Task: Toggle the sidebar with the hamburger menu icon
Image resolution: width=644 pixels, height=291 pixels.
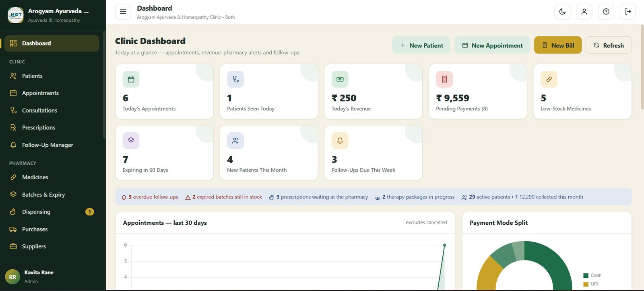Action: click(x=123, y=12)
